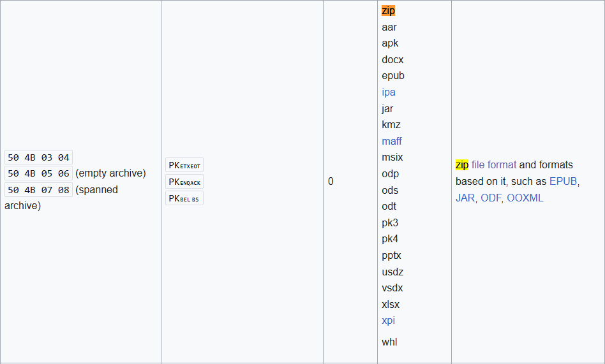This screenshot has height=364, width=605.
Task: Click the yellow highlighted zip in description
Action: coord(462,165)
